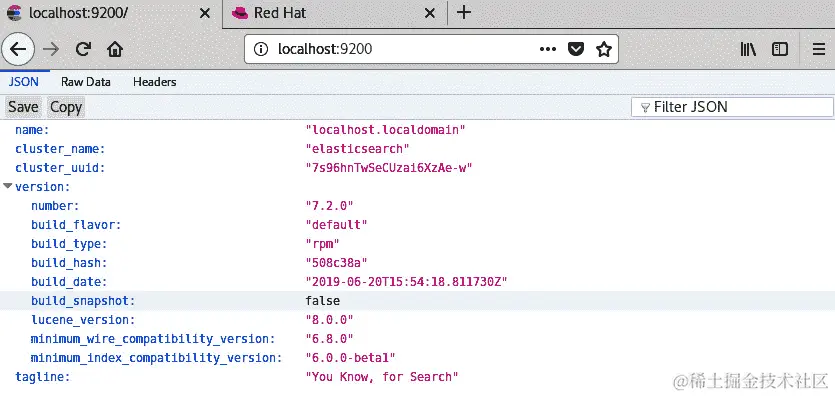Viewport: 835px width, 397px height.
Task: Click the lucene version value "8.0.0"
Action: 330,320
